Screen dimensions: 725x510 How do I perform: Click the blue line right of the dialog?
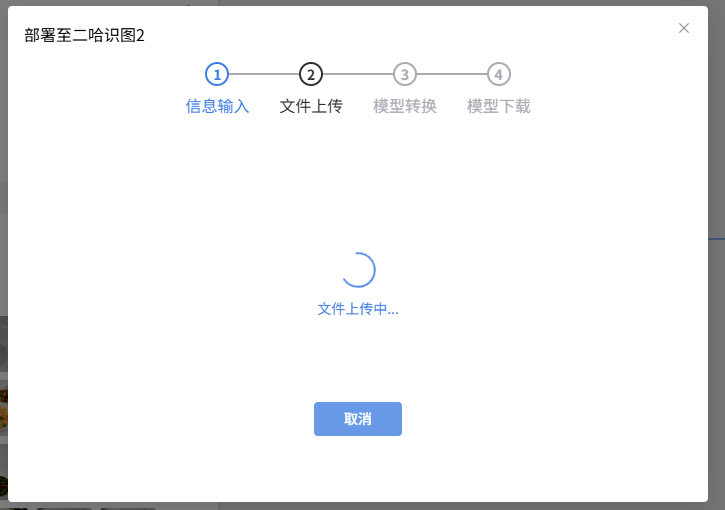[716, 238]
